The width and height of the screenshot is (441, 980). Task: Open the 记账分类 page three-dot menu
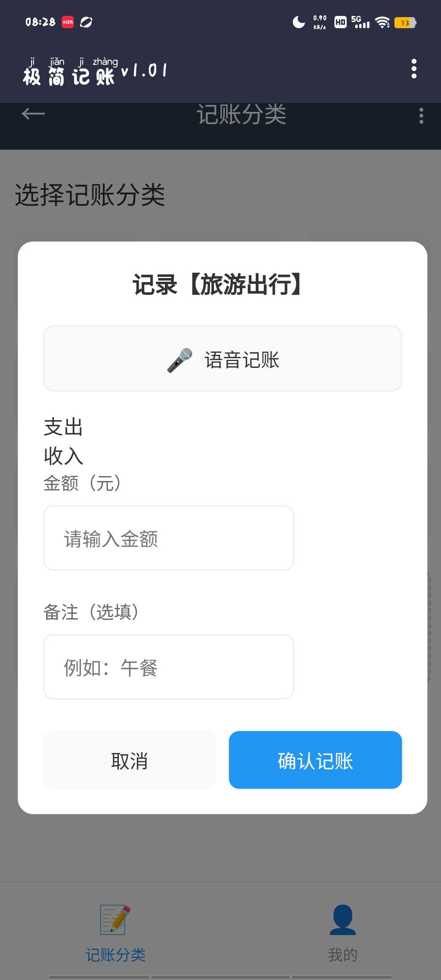tap(421, 116)
